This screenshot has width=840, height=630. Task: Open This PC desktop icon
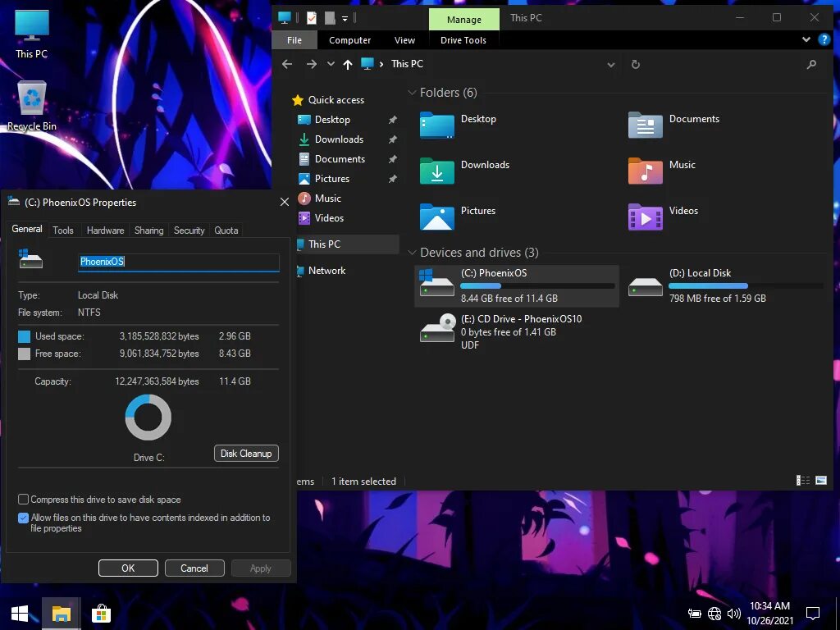(32, 34)
